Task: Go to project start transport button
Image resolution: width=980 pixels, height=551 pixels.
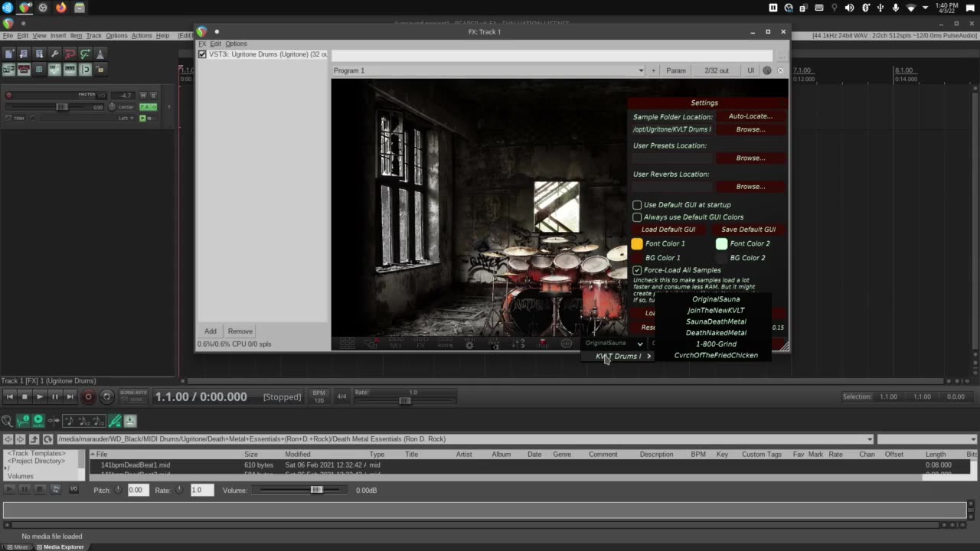Action: coord(9,396)
